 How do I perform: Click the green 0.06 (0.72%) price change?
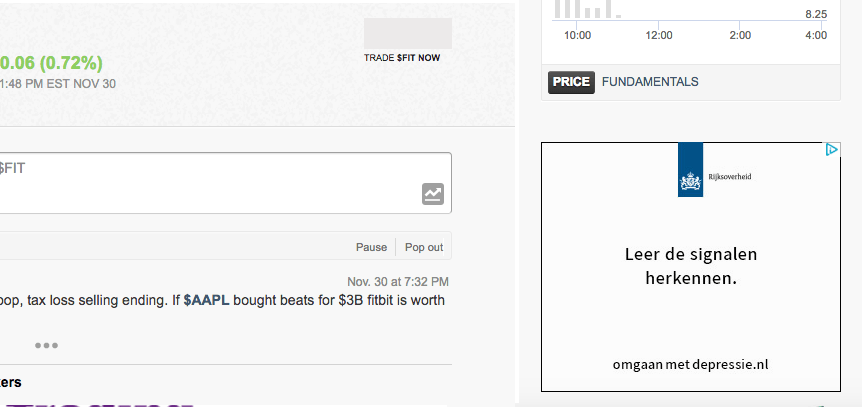point(51,64)
